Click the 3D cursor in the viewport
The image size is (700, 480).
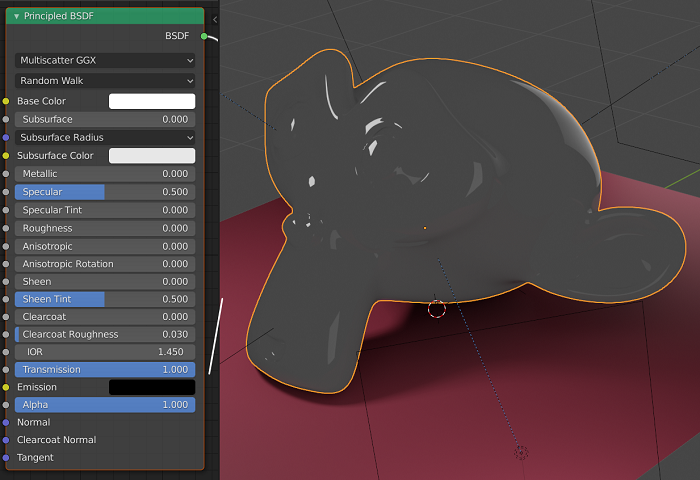[x=437, y=309]
